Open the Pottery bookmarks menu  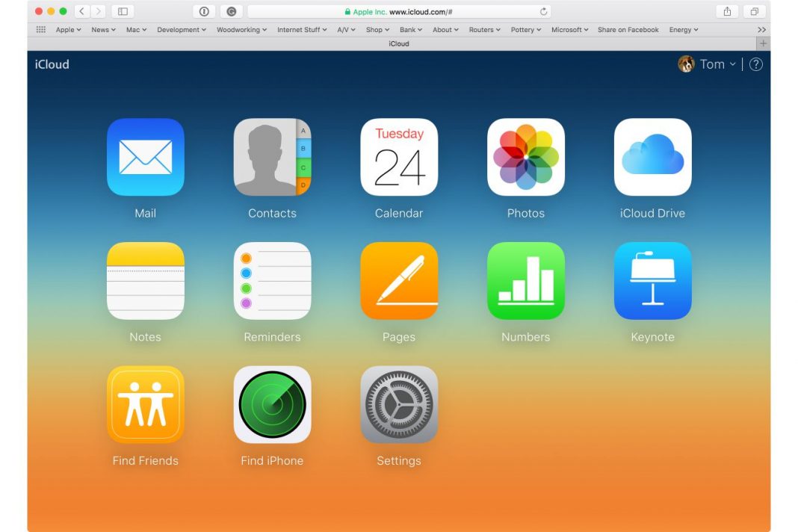pos(526,30)
